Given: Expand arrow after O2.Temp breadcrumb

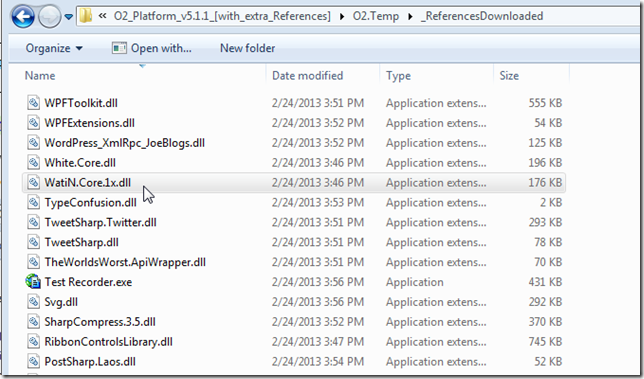Looking at the screenshot, I should (410, 17).
